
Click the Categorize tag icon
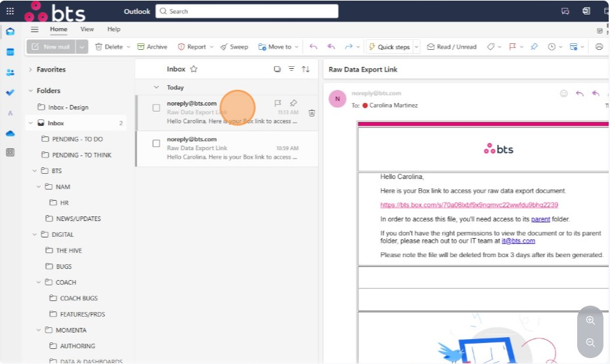tap(490, 47)
